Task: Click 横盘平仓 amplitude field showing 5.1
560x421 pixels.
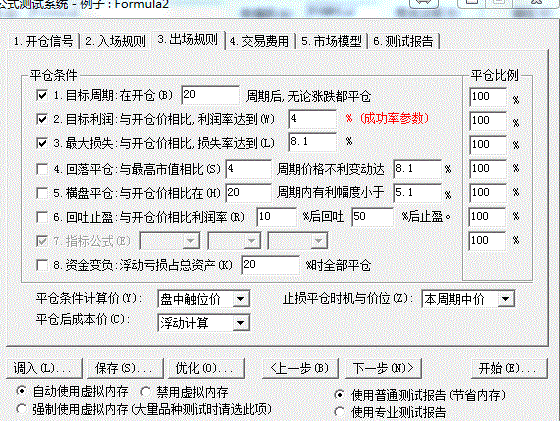Action: coord(417,193)
